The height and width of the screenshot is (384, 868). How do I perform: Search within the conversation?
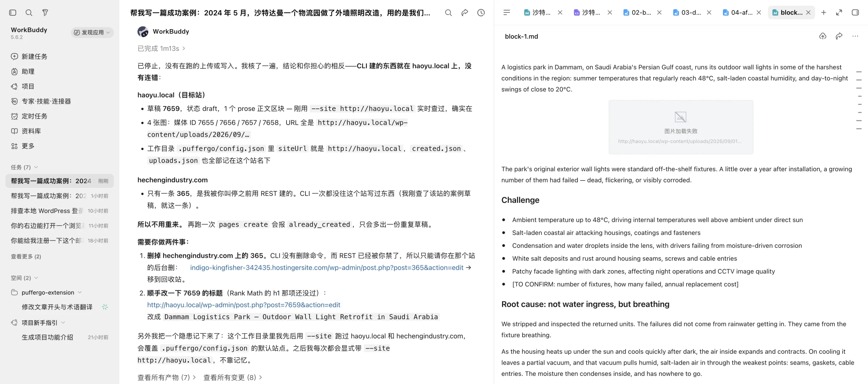[448, 13]
